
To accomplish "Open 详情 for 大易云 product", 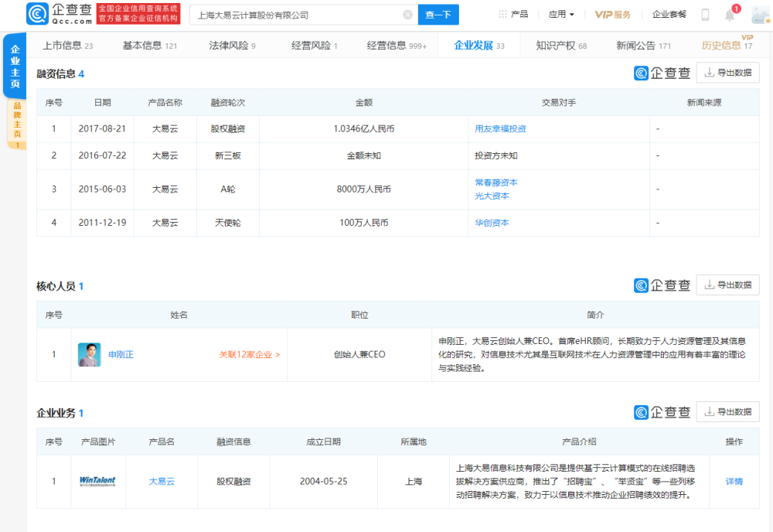I will (x=734, y=481).
